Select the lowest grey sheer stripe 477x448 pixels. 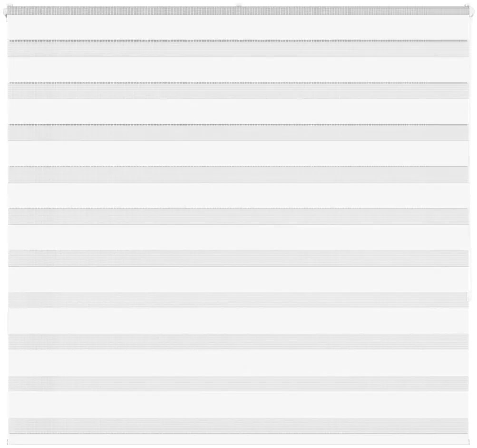pos(238,426)
